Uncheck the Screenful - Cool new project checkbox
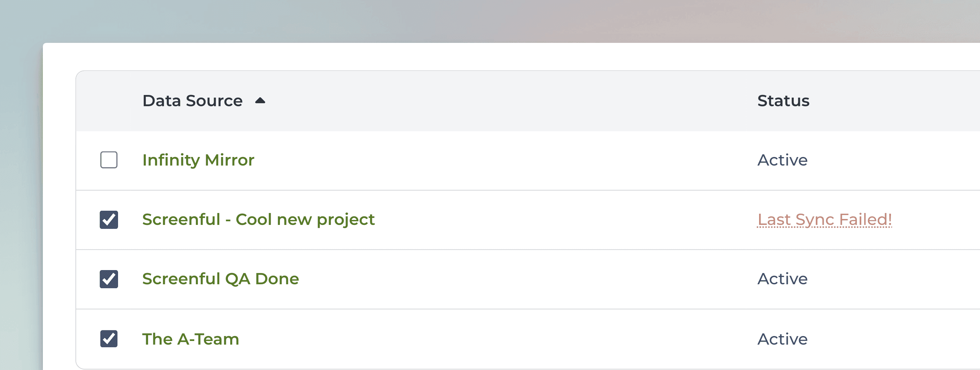This screenshot has width=980, height=370. pos(109,219)
